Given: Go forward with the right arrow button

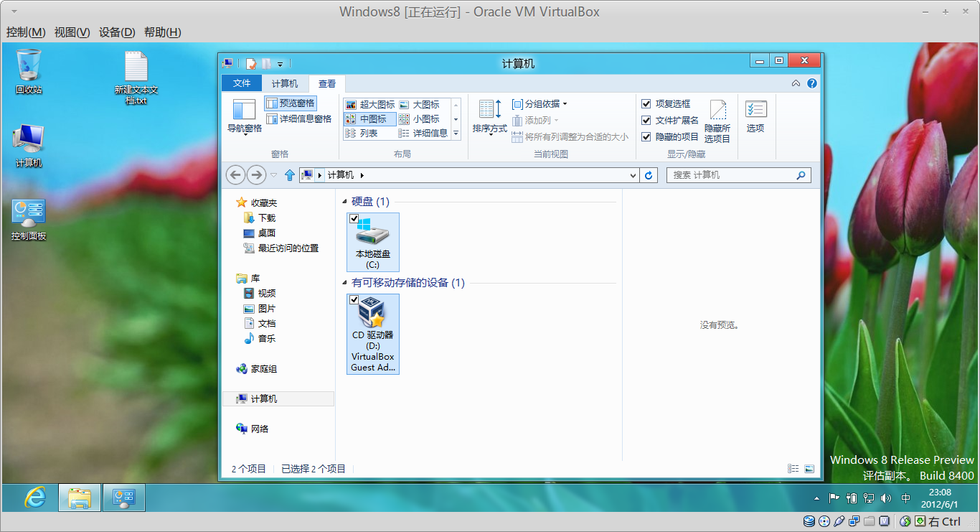Looking at the screenshot, I should pyautogui.click(x=256, y=174).
